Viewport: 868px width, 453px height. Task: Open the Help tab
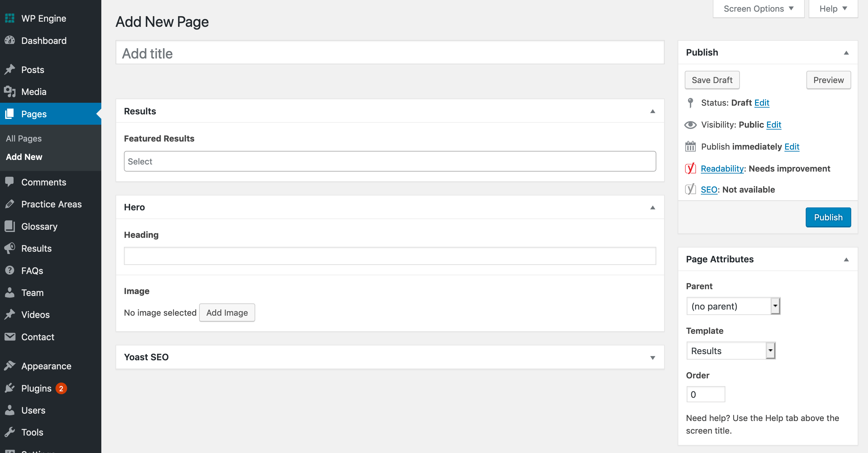click(x=833, y=8)
